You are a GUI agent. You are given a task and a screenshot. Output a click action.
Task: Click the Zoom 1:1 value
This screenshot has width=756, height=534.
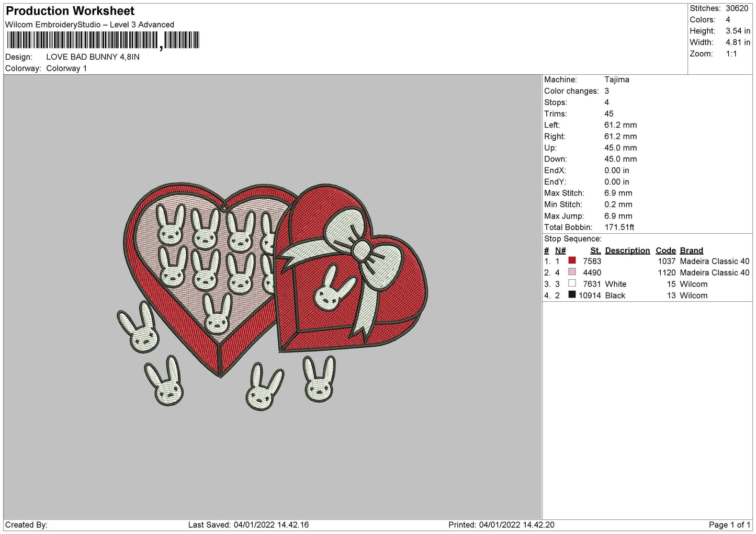[731, 54]
